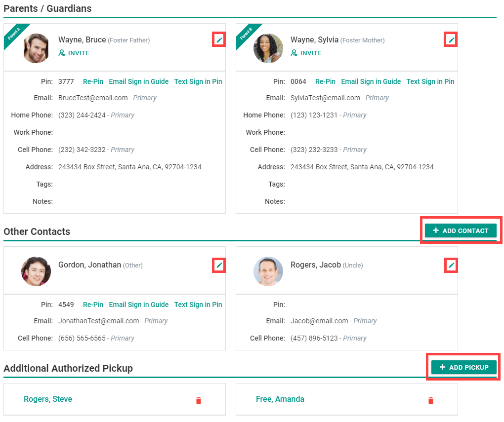
Task: Re-Pin Jonathan Gordon's pin
Action: [93, 305]
